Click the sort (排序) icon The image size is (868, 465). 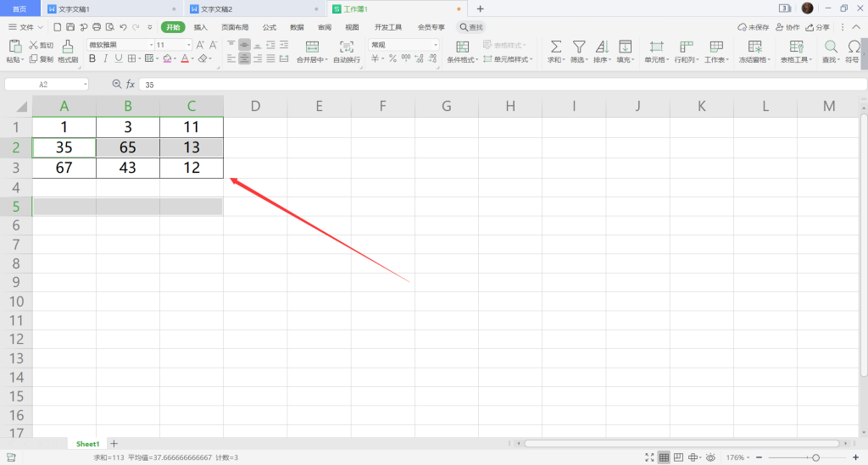click(602, 47)
